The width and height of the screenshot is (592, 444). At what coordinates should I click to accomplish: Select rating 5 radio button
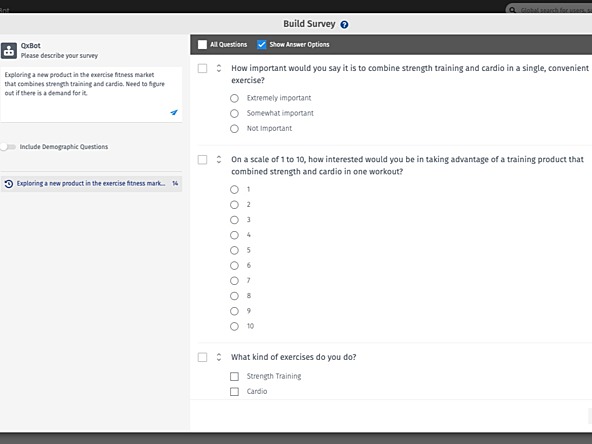pyautogui.click(x=234, y=250)
